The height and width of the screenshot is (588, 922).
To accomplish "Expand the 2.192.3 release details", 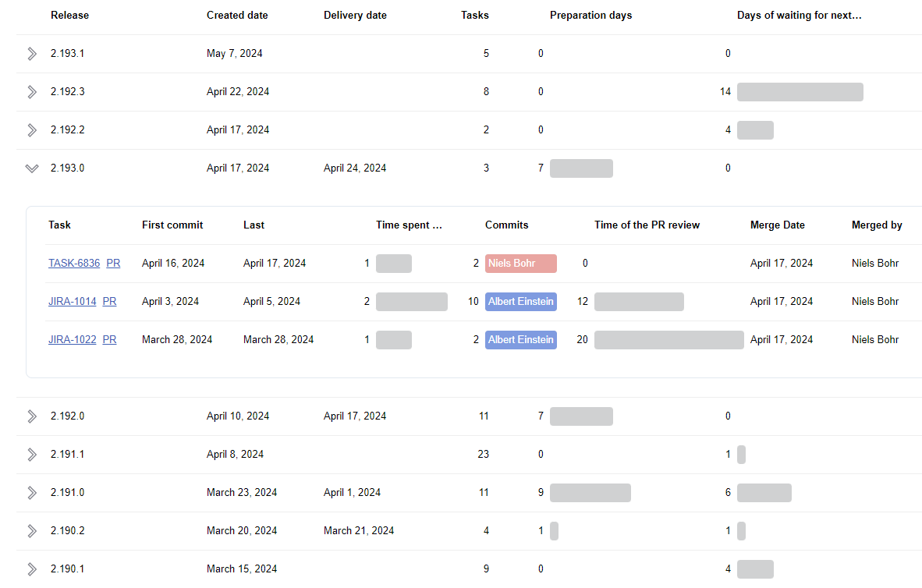I will [x=32, y=92].
